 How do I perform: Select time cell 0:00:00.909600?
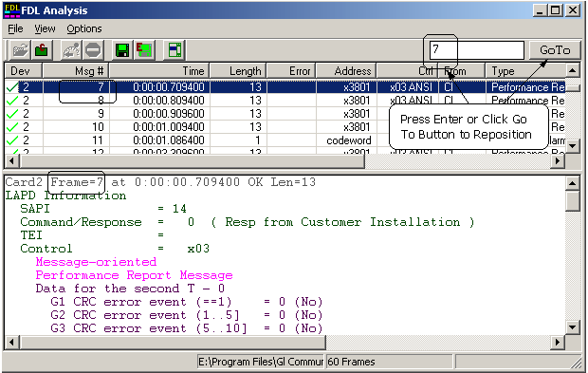[169, 114]
